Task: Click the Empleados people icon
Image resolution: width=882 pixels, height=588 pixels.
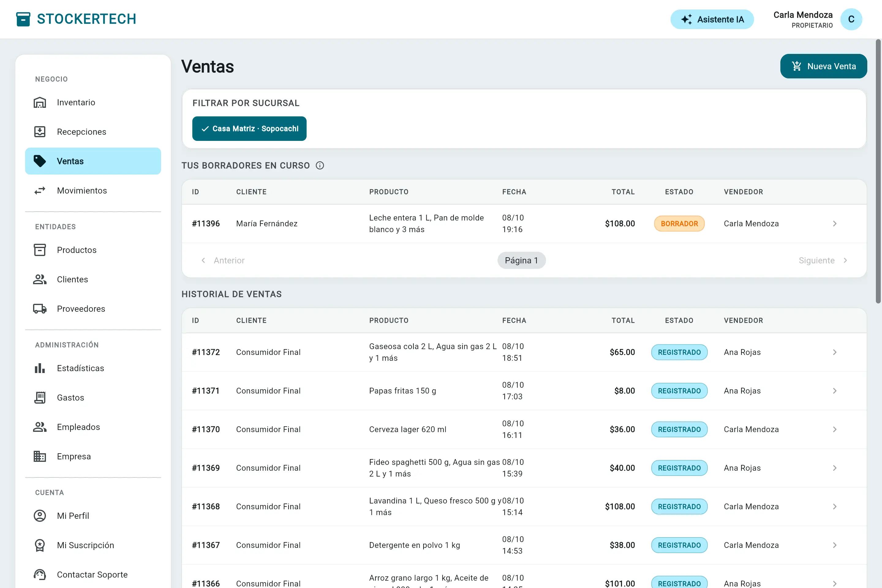Action: tap(40, 427)
